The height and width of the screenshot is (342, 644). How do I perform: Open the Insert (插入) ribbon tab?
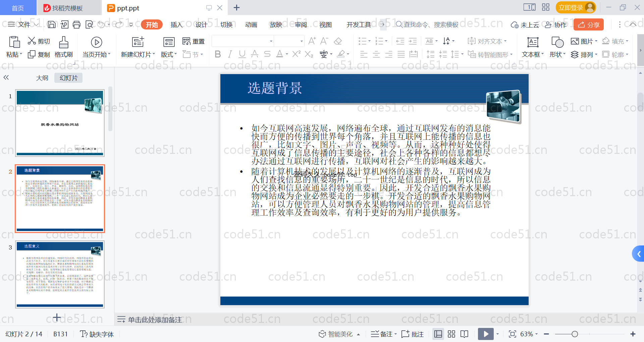click(x=176, y=24)
